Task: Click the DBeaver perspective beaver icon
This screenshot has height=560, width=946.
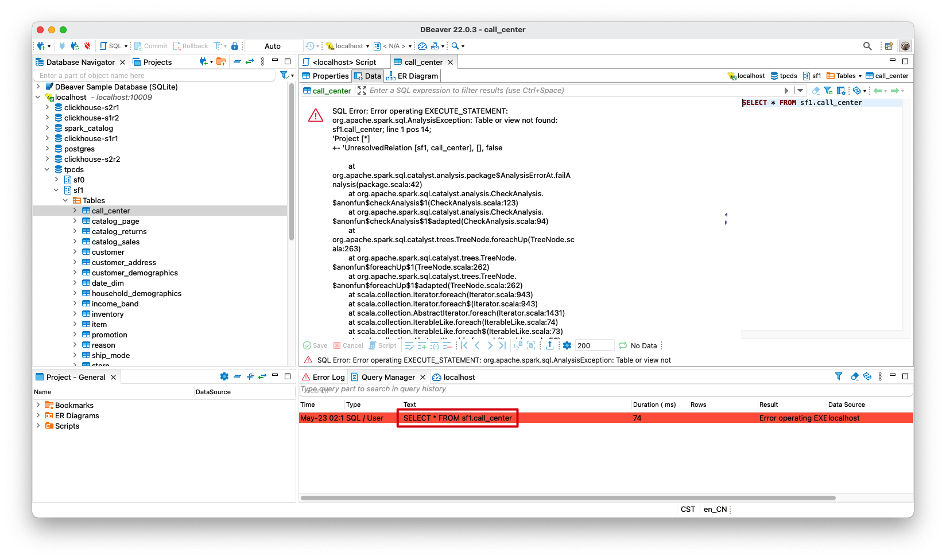Action: click(905, 46)
